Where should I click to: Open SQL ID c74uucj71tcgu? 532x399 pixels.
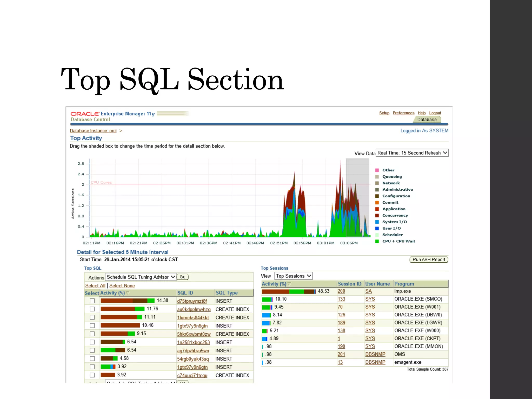192,375
